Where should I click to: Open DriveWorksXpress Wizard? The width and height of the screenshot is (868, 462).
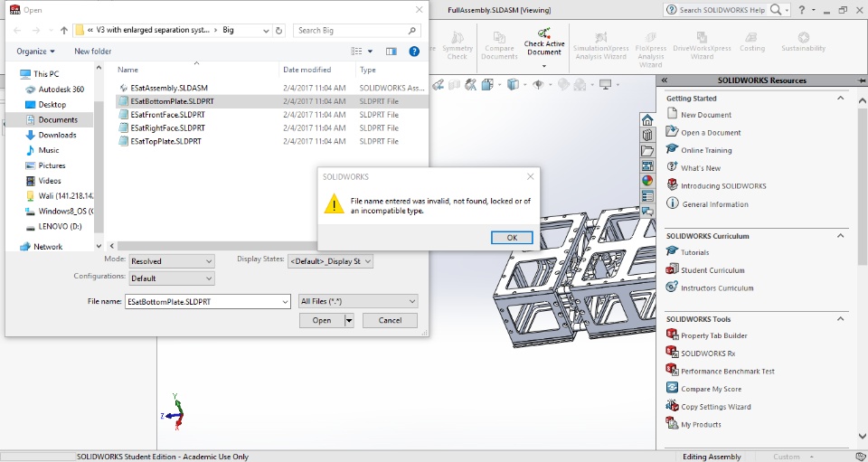point(702,45)
